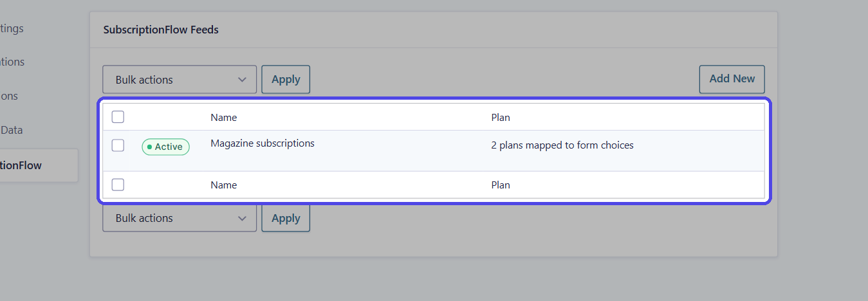
Task: Open the top Bulk actions dropdown
Action: [180, 80]
